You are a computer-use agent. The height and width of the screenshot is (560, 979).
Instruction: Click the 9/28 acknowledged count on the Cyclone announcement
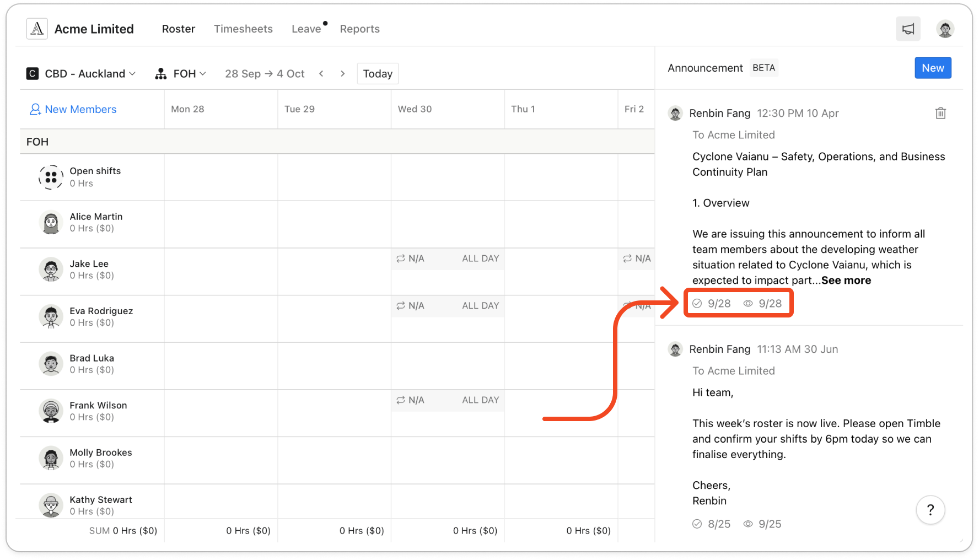point(712,304)
